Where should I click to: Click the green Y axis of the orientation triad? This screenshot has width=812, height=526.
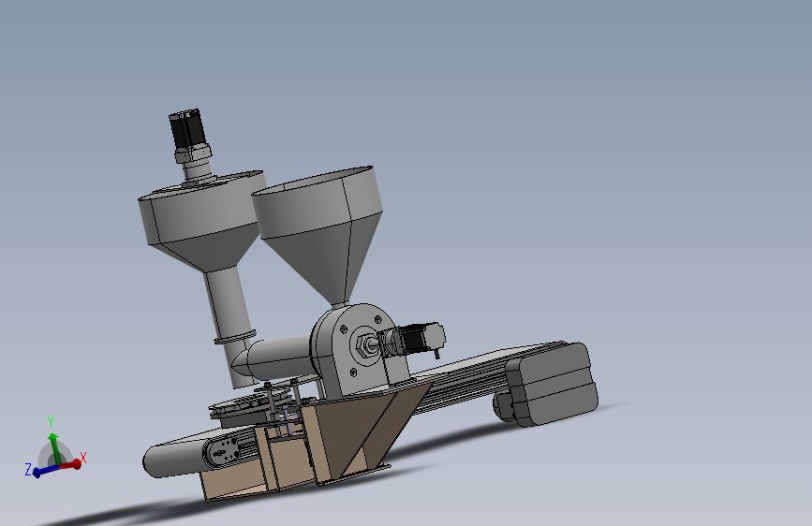coord(53,448)
